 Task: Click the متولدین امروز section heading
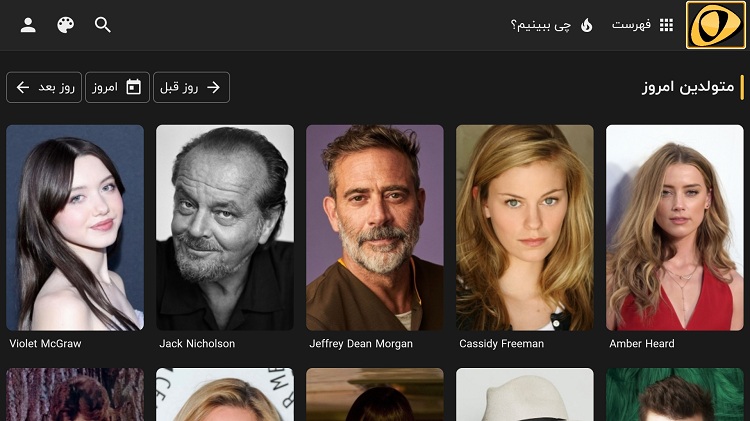pyautogui.click(x=688, y=87)
